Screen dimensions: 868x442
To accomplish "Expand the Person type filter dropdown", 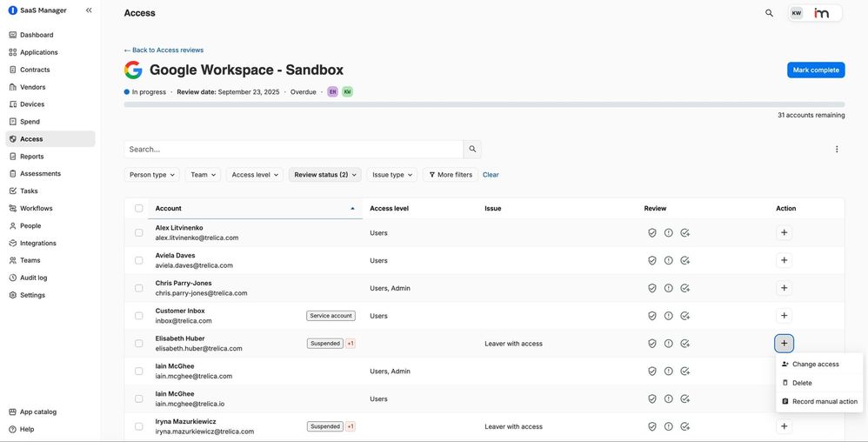I will click(152, 175).
